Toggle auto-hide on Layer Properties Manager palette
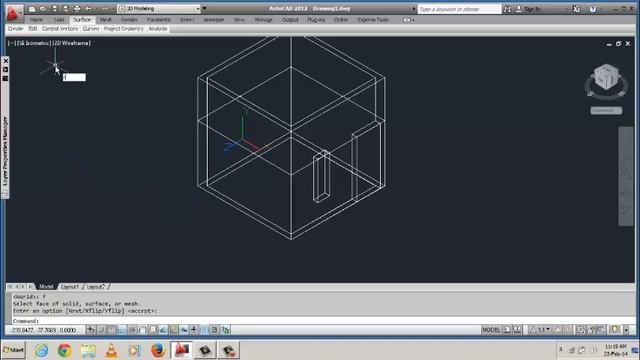The height and width of the screenshot is (360, 640). click(6, 70)
